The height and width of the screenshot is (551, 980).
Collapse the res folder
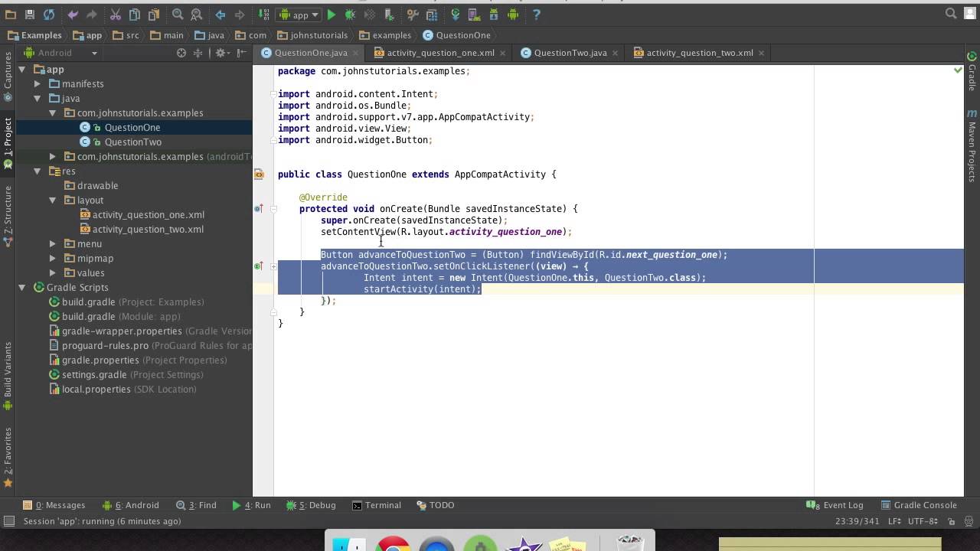(x=37, y=171)
